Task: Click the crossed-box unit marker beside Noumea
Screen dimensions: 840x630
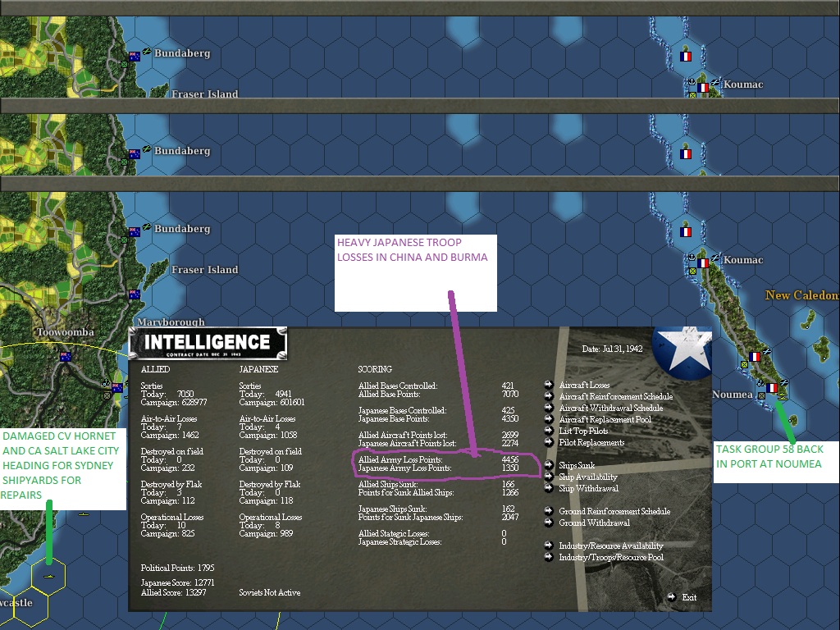Action: [x=761, y=395]
